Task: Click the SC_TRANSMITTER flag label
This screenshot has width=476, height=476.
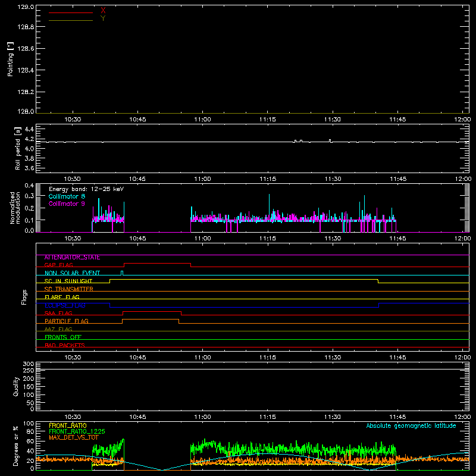Action: click(x=68, y=289)
